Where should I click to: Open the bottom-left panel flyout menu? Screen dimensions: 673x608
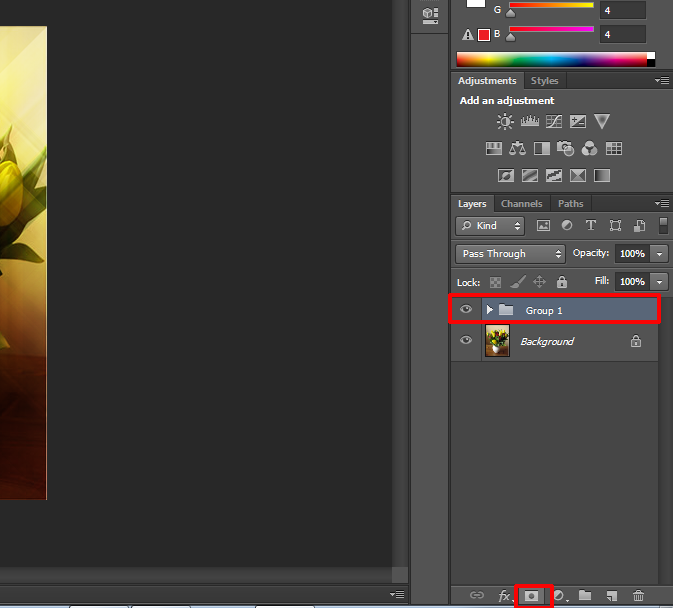pyautogui.click(x=397, y=594)
